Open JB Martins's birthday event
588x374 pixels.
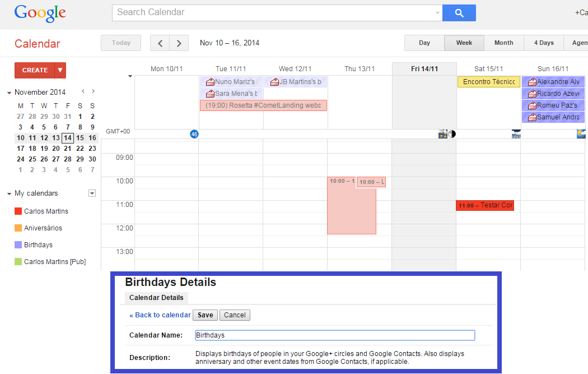(296, 82)
